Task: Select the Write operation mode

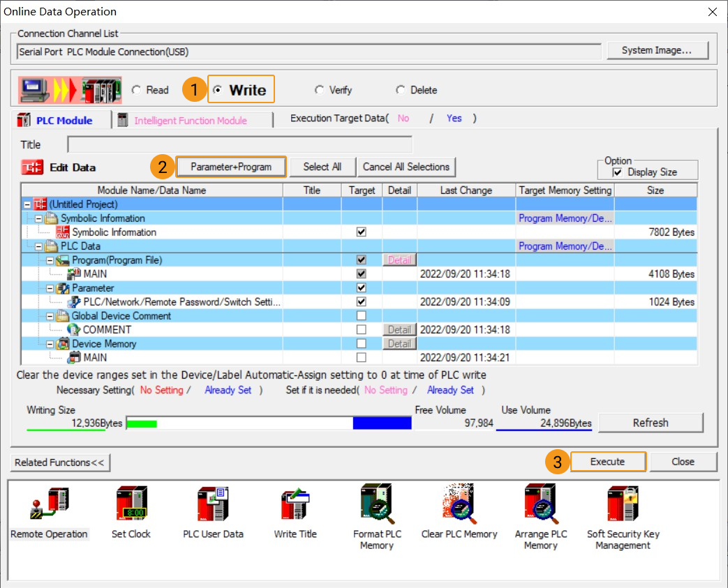Action: pos(218,89)
